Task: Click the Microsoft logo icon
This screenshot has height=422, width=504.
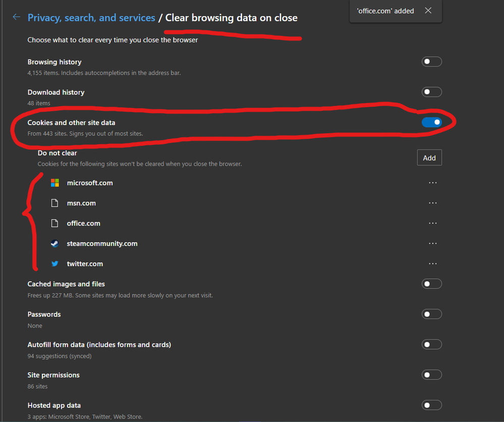Action: (55, 183)
